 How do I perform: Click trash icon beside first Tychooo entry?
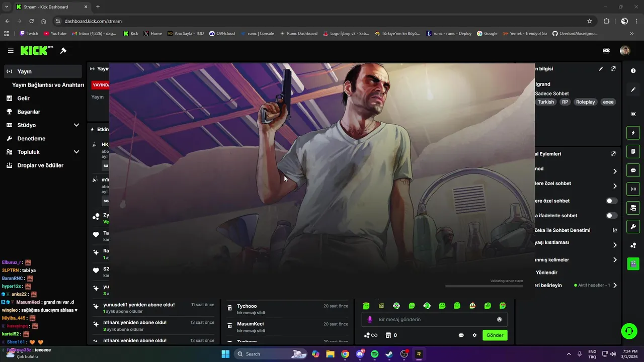point(229,308)
